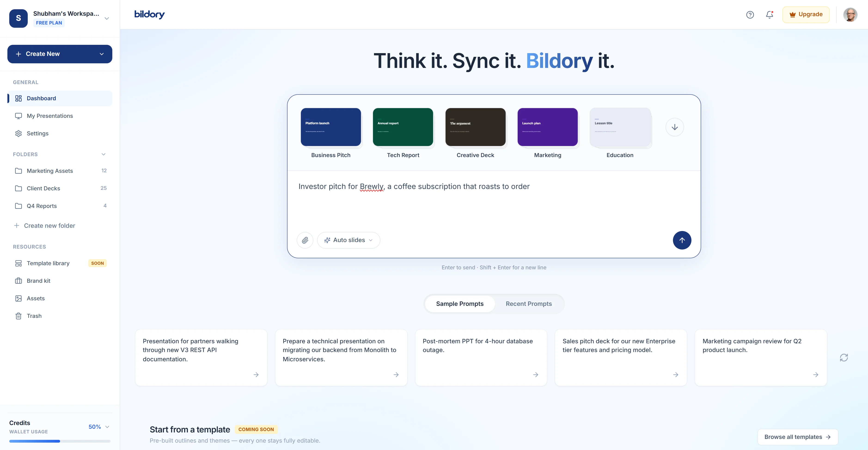
Task: Select the Tech Report theme thumbnail
Action: [x=403, y=127]
